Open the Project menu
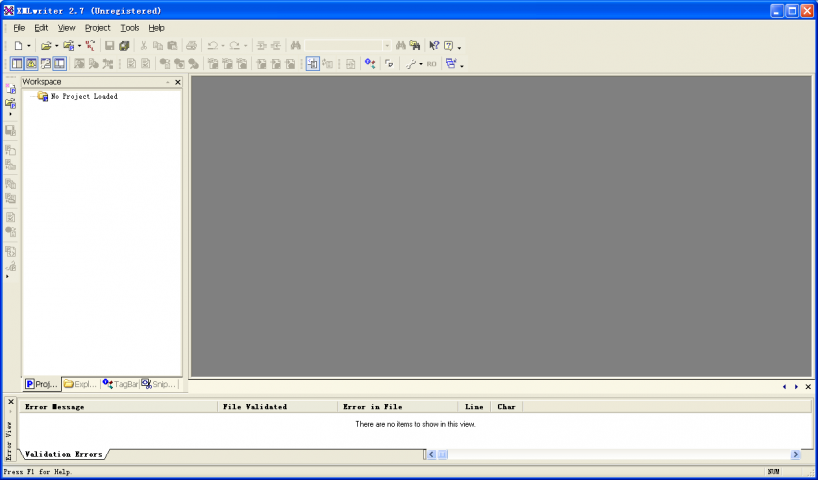818x480 pixels. (x=97, y=28)
